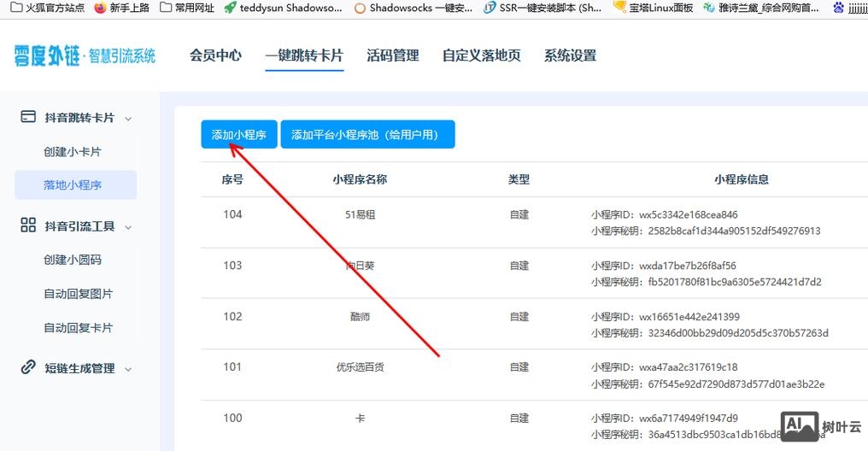Screen dimensions: 868x451
Task: Click the 抖音引流工具 grid icon
Action: click(x=28, y=225)
